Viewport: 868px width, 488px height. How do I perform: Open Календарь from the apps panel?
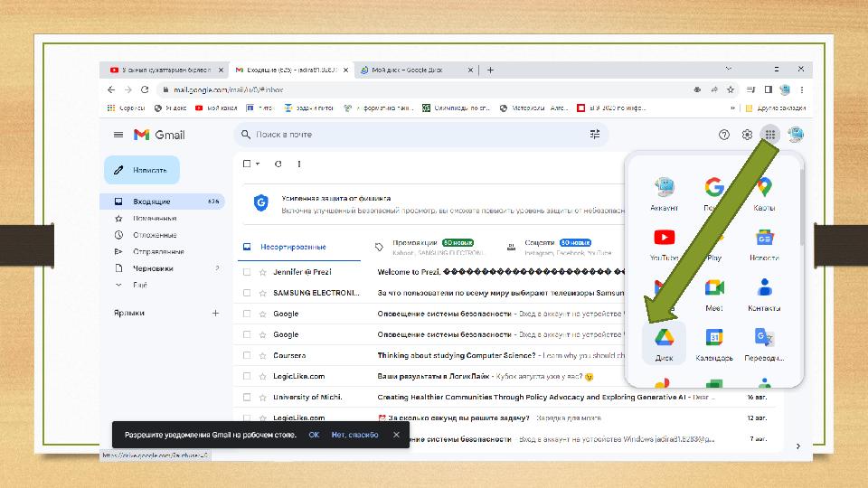coord(714,343)
